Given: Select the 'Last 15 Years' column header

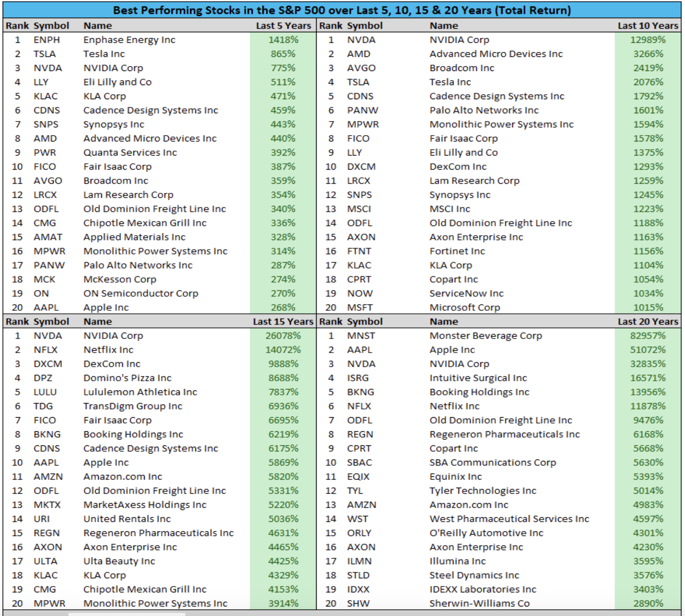Looking at the screenshot, I should click(x=283, y=321).
